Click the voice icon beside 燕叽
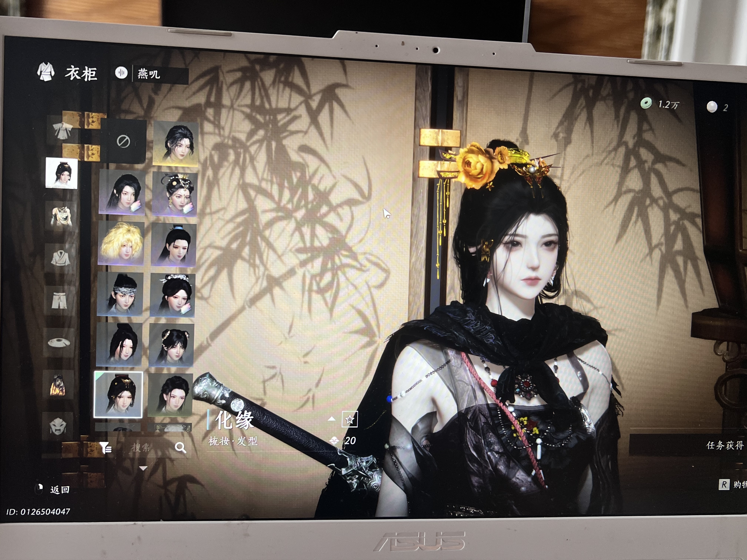 tap(121, 73)
